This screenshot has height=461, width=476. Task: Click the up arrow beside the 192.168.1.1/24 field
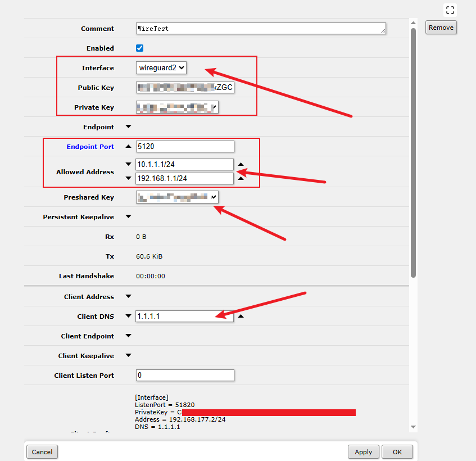tap(241, 178)
